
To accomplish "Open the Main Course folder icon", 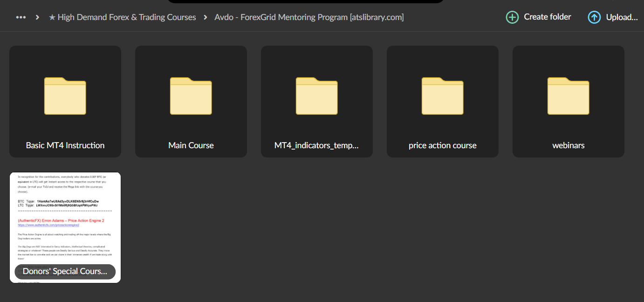I will tap(191, 96).
